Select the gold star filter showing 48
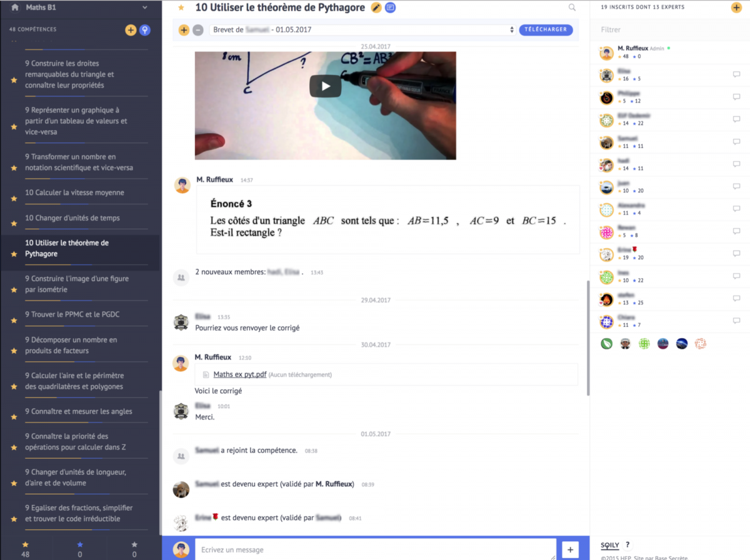Viewport: 750px width, 560px height. pyautogui.click(x=26, y=549)
